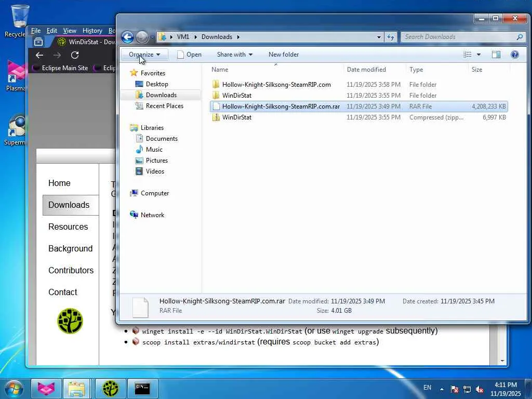532x399 pixels.
Task: Select the WinDirStat compressed zip file
Action: (x=359, y=117)
